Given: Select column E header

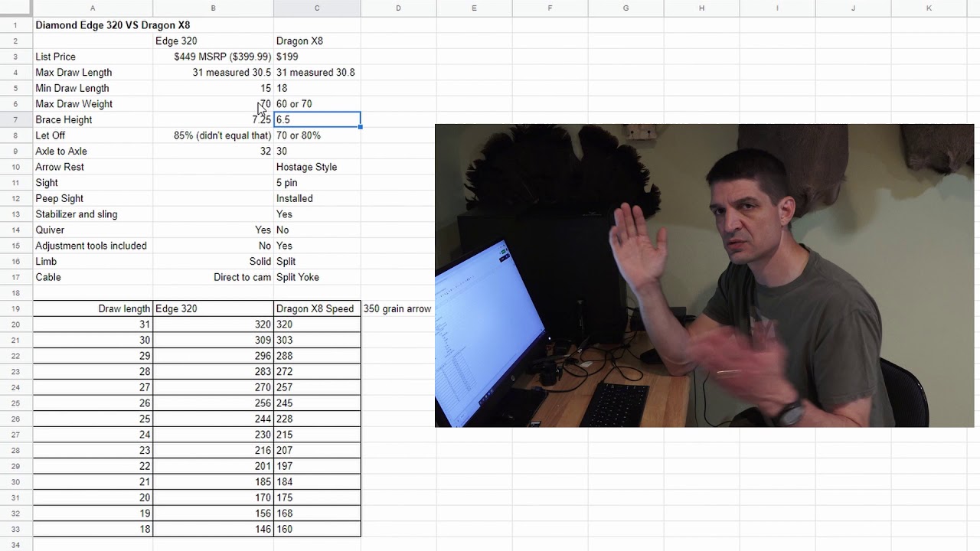Looking at the screenshot, I should click(474, 8).
